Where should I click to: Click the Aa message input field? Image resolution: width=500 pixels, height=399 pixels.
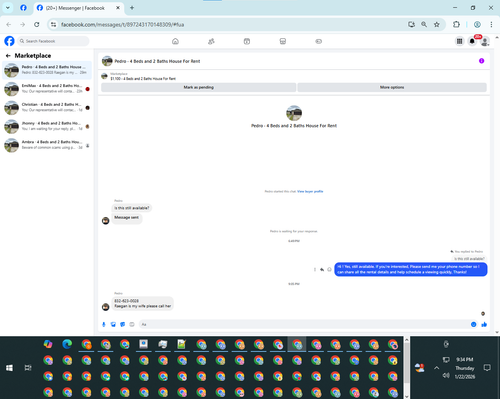(x=303, y=324)
